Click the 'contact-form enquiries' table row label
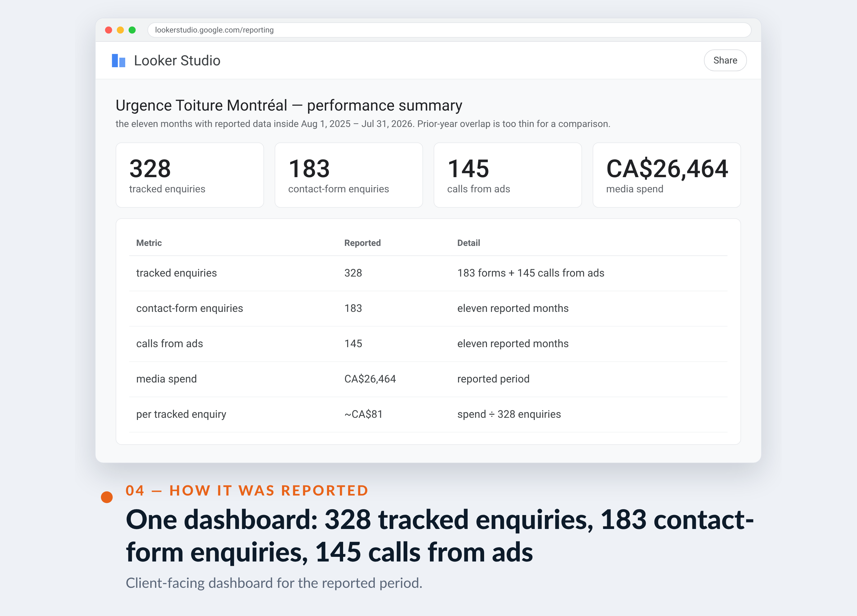Screen dimensions: 857x616 [x=189, y=308]
